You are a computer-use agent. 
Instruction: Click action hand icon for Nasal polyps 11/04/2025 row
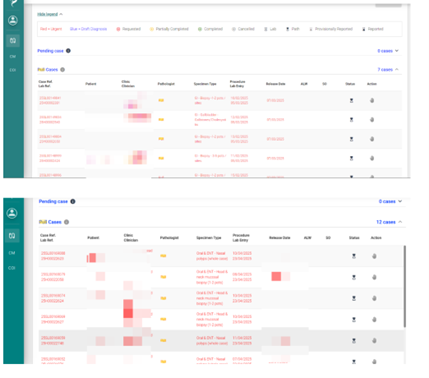374,341
